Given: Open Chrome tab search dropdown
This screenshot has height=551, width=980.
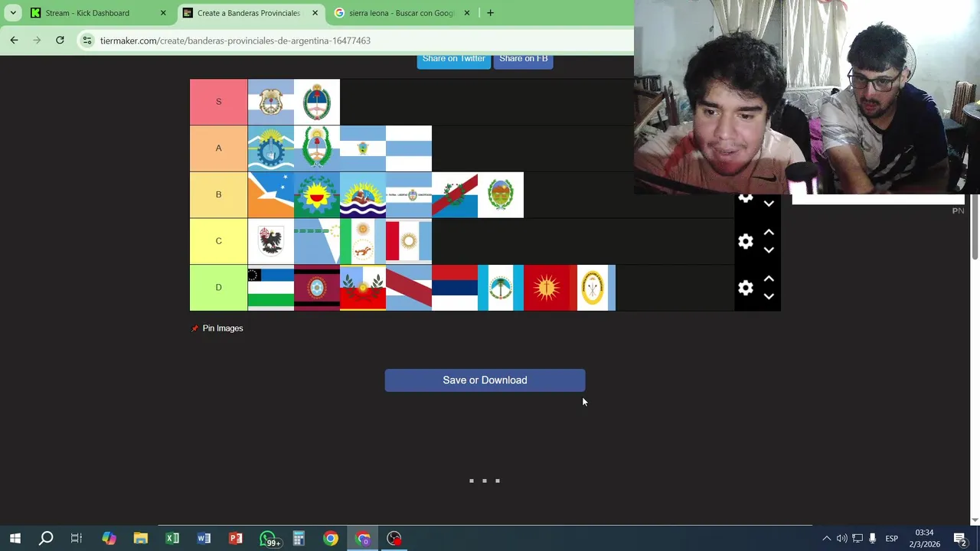Looking at the screenshot, I should tap(13, 13).
